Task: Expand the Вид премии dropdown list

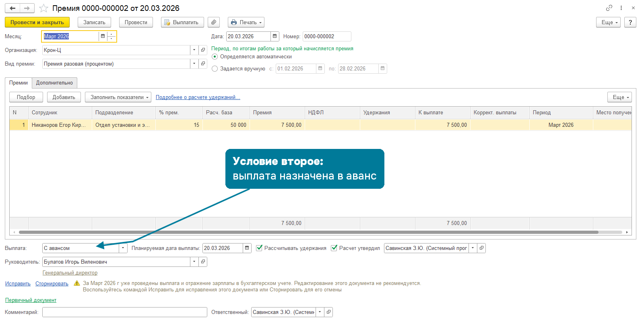Action: (x=194, y=64)
